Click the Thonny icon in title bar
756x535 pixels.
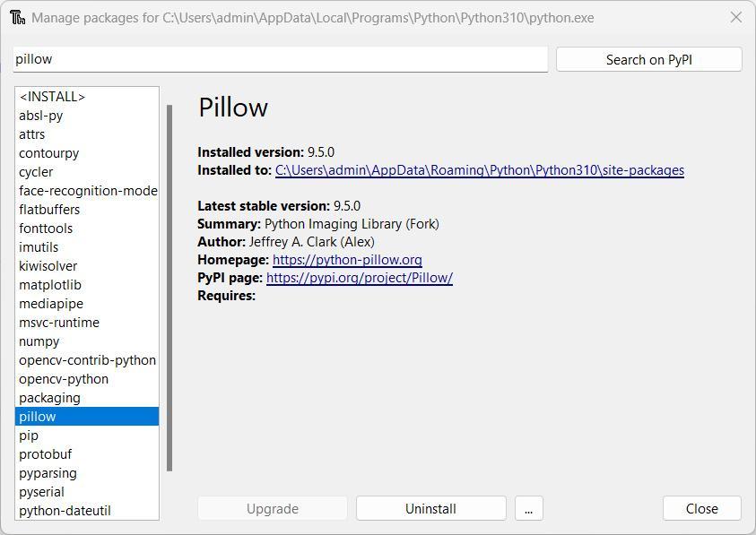click(x=17, y=18)
